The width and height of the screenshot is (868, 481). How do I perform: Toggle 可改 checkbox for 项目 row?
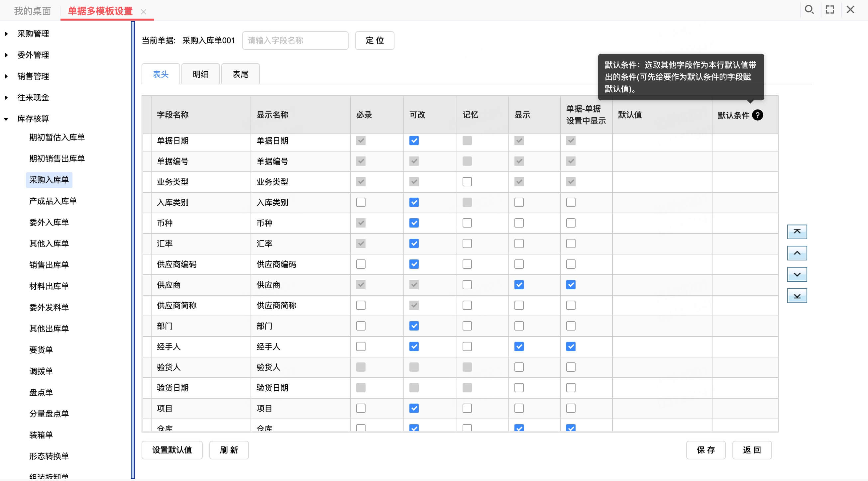click(414, 408)
